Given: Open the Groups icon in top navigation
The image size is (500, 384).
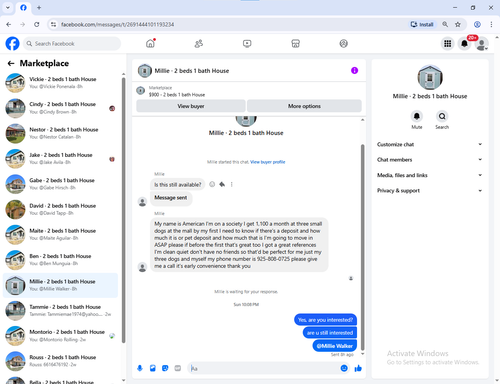Looking at the screenshot, I should click(x=344, y=43).
